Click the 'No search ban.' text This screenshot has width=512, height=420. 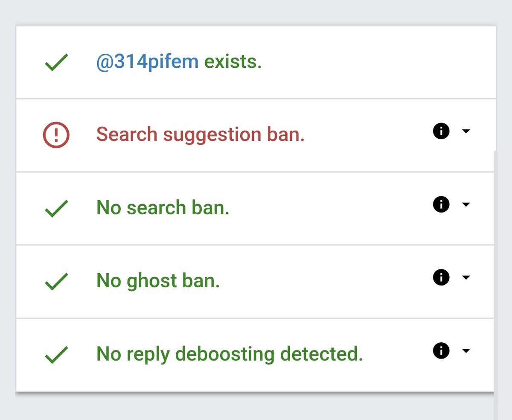click(163, 208)
